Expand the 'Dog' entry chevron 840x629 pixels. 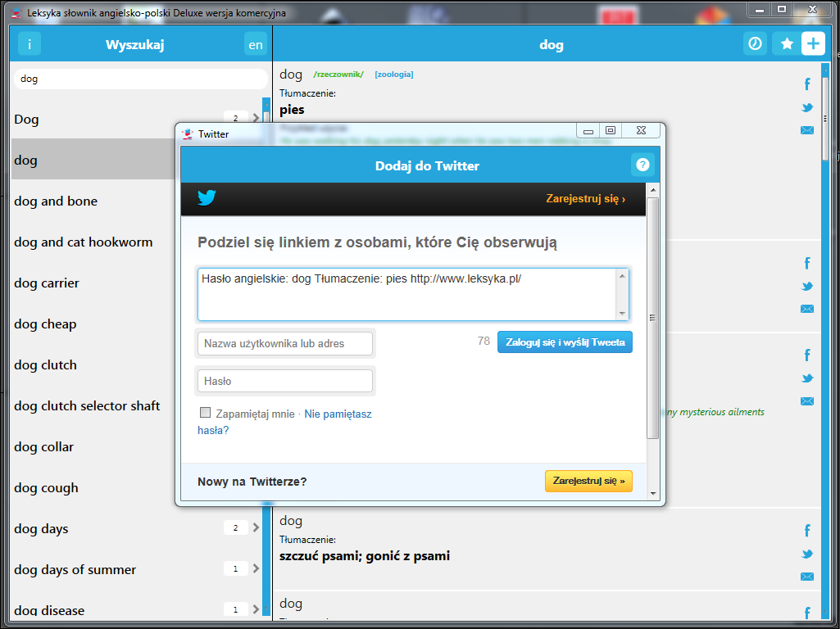256,118
